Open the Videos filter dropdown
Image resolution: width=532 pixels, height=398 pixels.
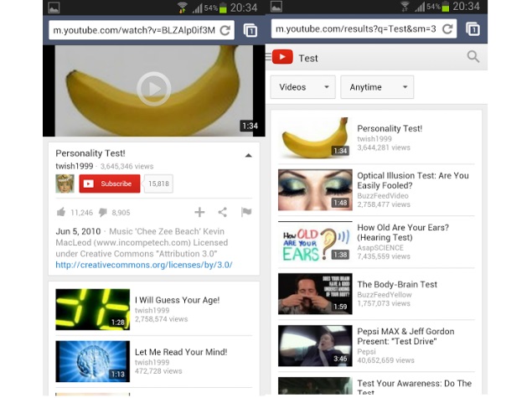[x=303, y=87]
